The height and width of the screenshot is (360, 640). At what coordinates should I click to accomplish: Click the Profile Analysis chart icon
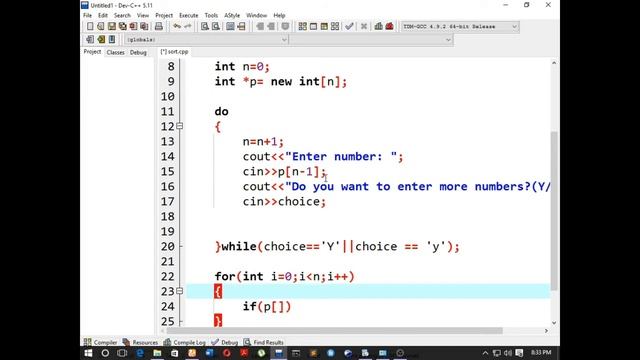(379, 27)
